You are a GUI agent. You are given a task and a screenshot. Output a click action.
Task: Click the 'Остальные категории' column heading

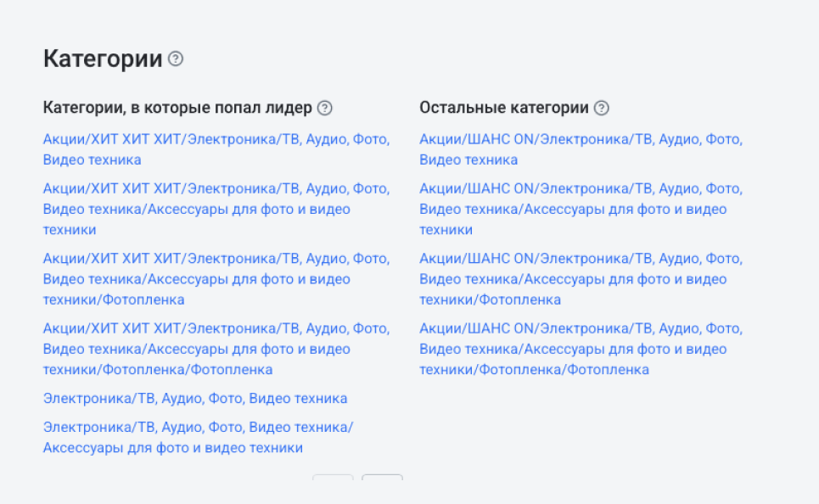click(504, 108)
